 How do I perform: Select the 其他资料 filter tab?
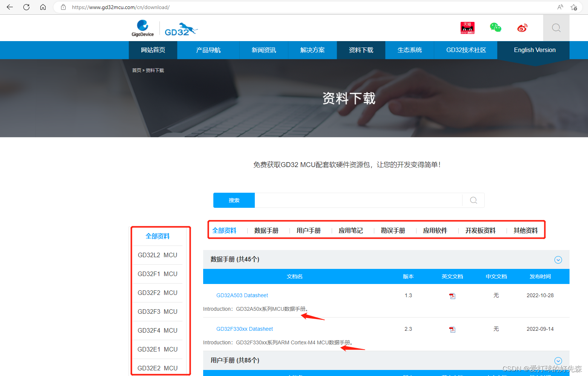point(526,230)
